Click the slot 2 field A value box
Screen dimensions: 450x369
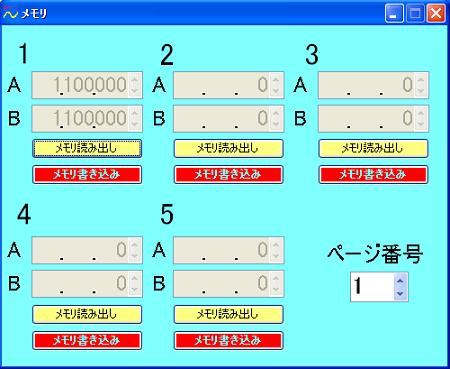228,85
